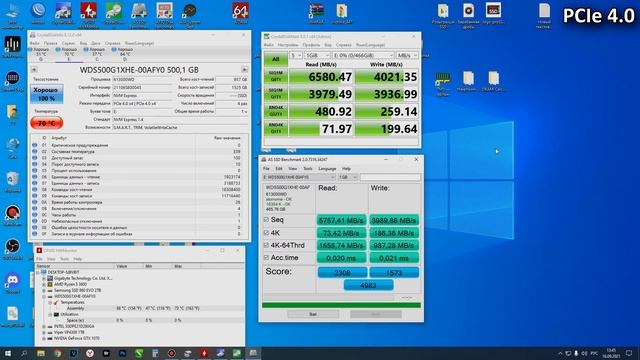Expand AMD Ryzen 5 3600 node in HWMonitor
Screen dimensions: 640x360
click(44, 284)
